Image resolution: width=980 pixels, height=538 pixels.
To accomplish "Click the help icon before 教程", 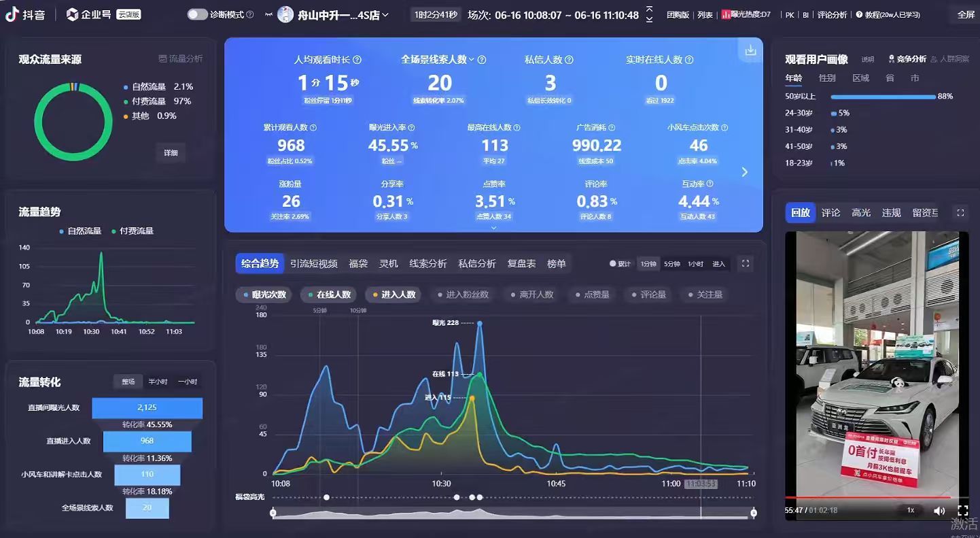I will click(859, 14).
